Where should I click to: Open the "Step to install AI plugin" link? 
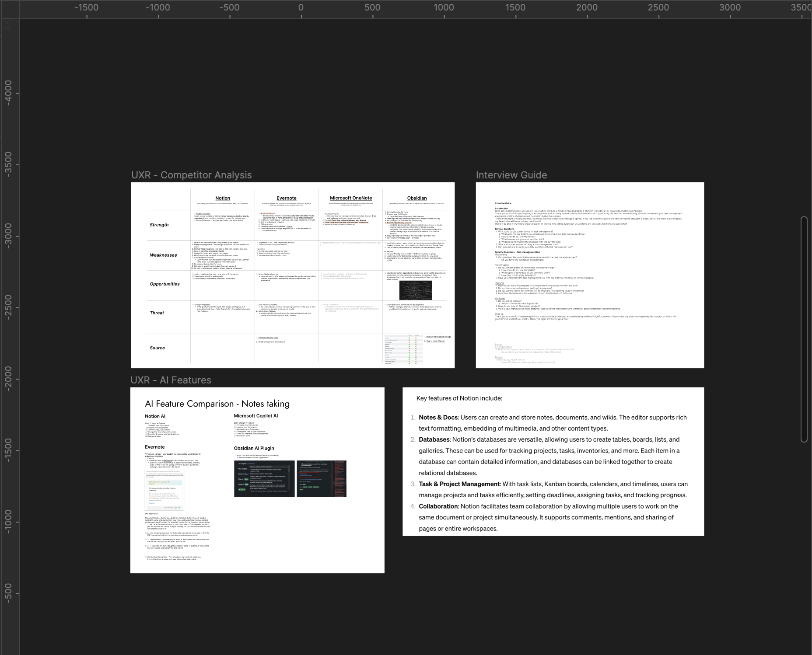click(x=435, y=341)
